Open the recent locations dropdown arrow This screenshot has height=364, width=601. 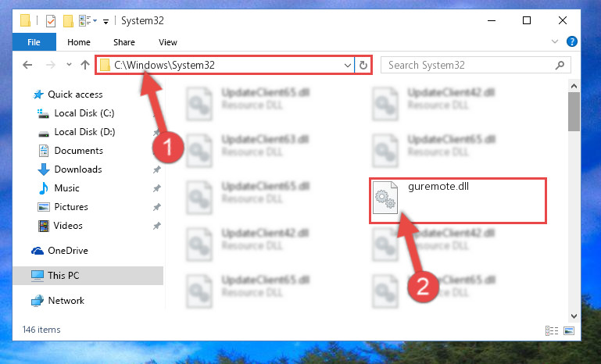[x=69, y=65]
